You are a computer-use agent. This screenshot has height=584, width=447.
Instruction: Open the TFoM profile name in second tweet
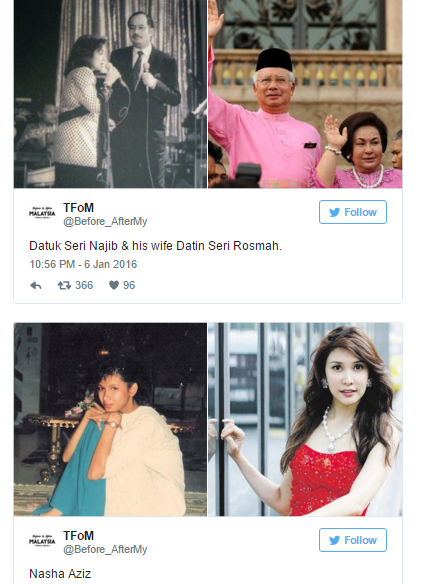(x=78, y=536)
